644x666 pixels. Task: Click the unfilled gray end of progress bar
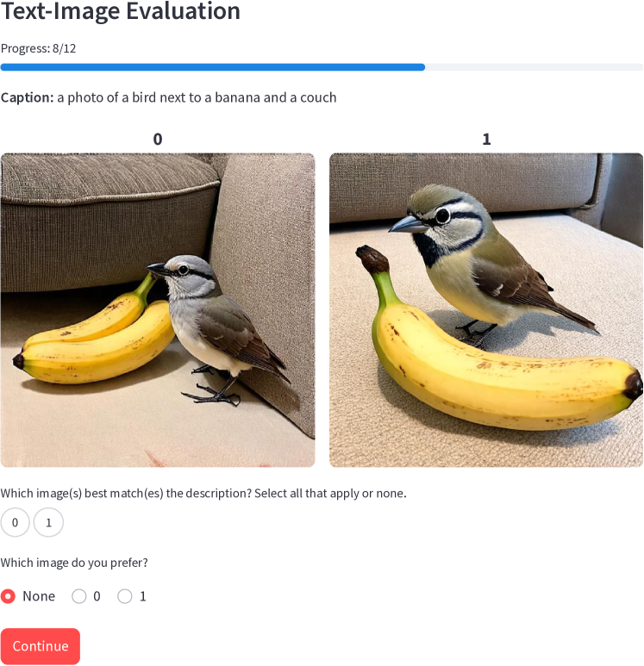[x=534, y=67]
